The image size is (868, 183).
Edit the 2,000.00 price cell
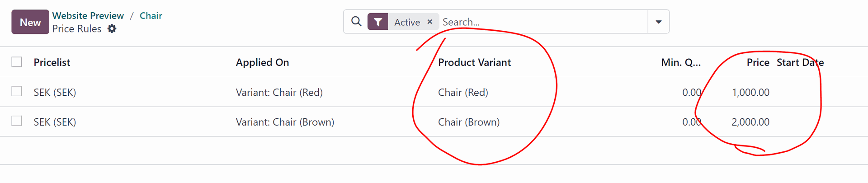[750, 122]
